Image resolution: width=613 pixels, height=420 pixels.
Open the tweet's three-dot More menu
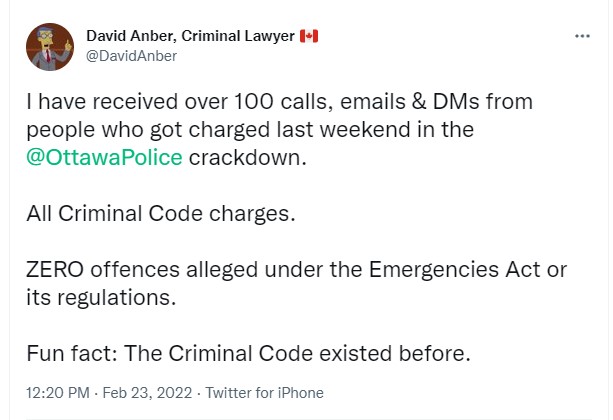tap(582, 37)
